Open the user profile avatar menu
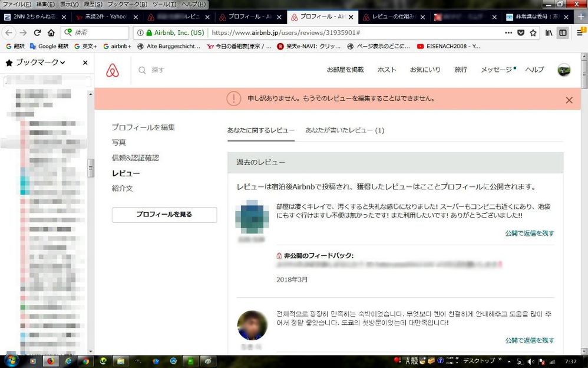 564,70
